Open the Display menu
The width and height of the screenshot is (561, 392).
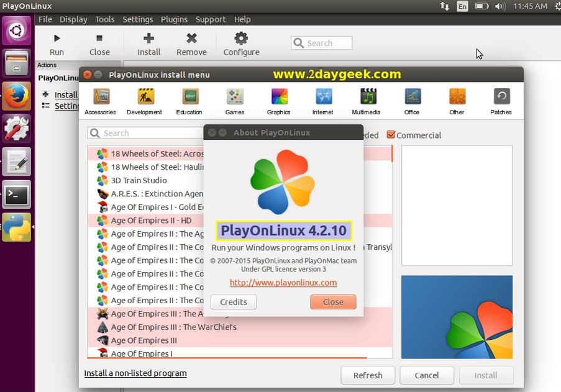[x=73, y=19]
